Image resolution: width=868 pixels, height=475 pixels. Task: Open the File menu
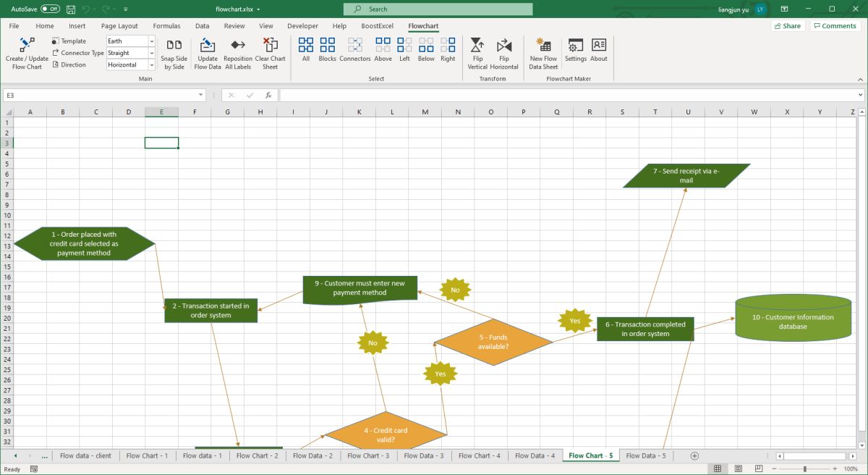click(x=14, y=26)
